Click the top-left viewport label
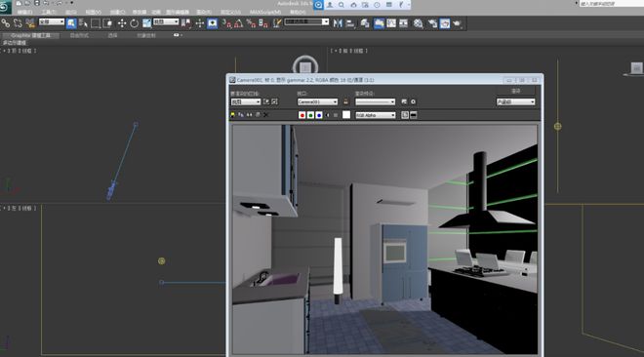644x357 pixels. 20,51
